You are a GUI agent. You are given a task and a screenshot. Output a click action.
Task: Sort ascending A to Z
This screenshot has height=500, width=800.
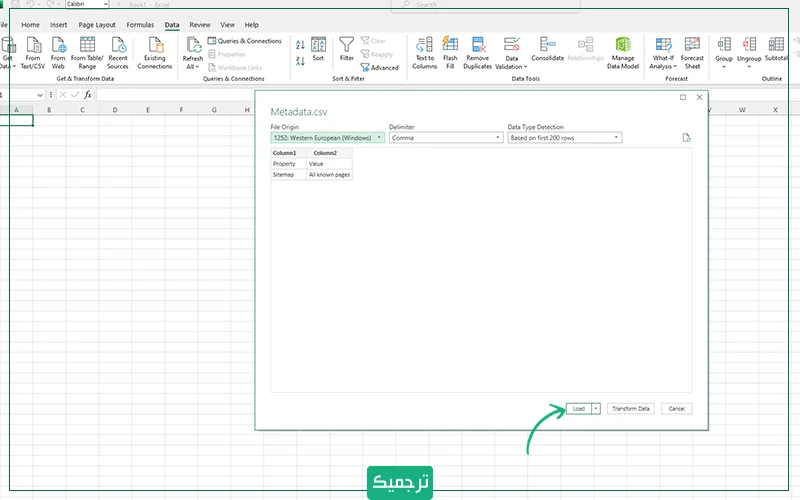pos(300,45)
